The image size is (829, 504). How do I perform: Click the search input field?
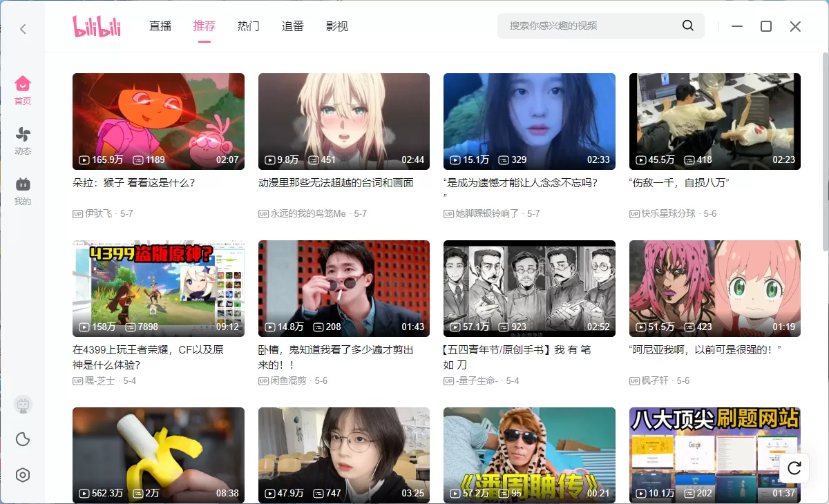coord(594,26)
